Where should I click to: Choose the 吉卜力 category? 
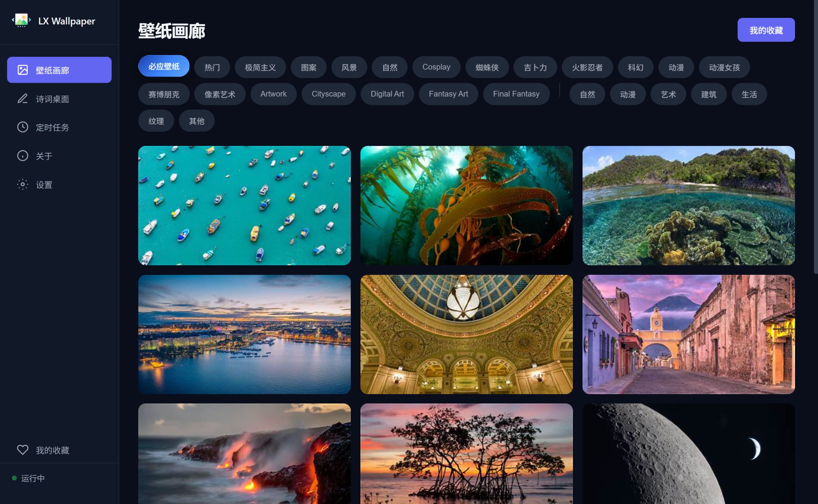tap(535, 67)
